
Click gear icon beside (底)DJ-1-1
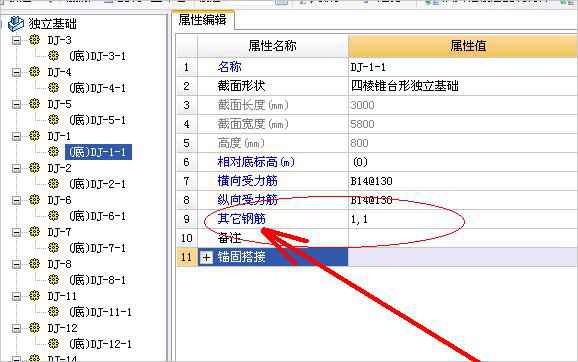click(53, 152)
